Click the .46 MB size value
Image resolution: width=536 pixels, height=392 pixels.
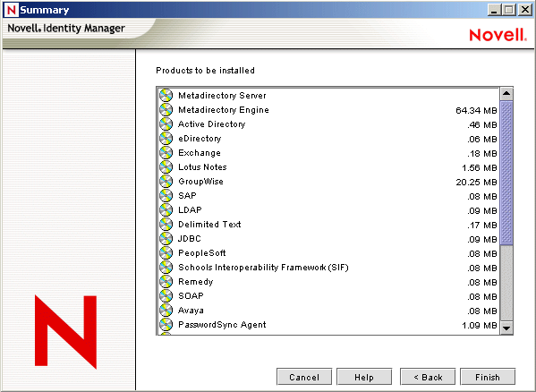click(x=482, y=124)
